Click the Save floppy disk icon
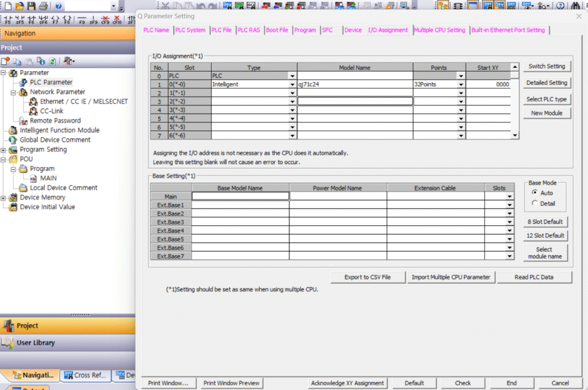Viewport: 588px width, 390px height. 31,6
